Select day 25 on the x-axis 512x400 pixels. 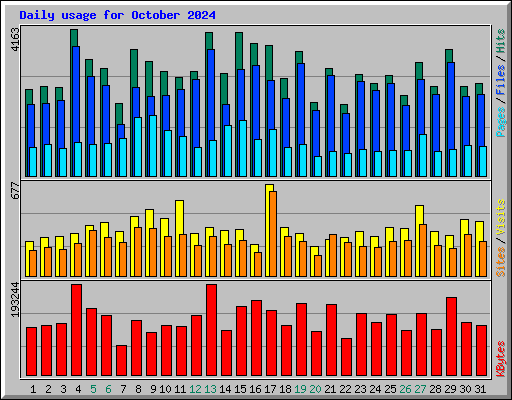tap(390, 389)
